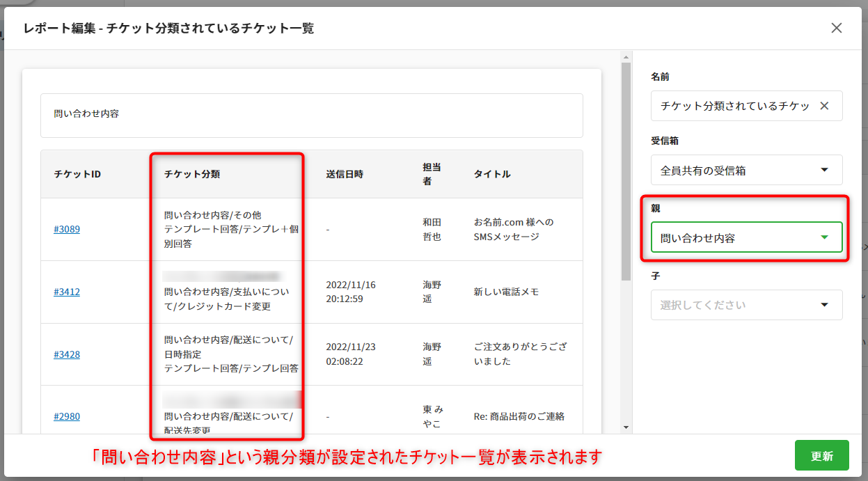Expand the 親 parent category dropdown

pyautogui.click(x=746, y=237)
